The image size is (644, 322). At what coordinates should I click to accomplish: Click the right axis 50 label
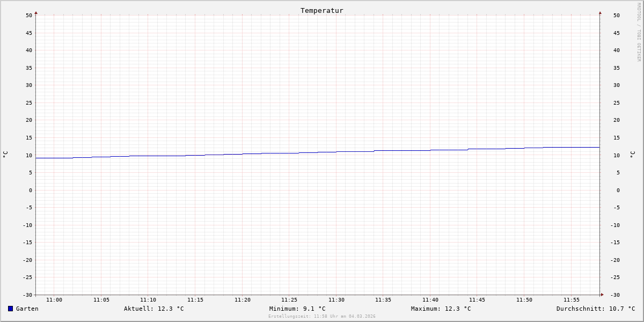pyautogui.click(x=617, y=16)
